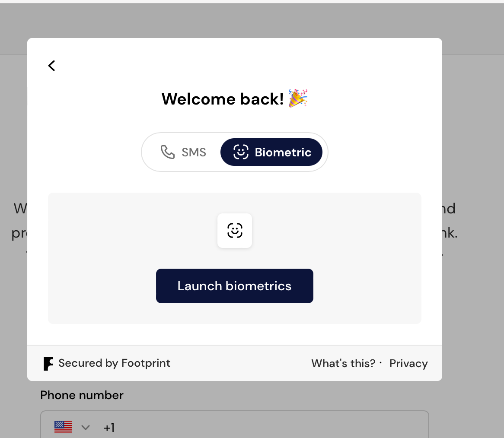
Task: Switch to the SMS verification option
Action: tap(184, 152)
